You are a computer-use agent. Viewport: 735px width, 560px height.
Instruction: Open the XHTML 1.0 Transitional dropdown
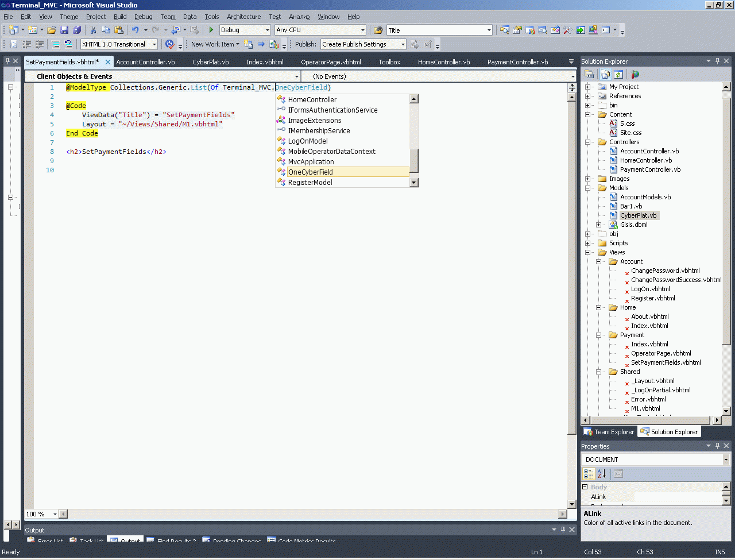coord(154,44)
